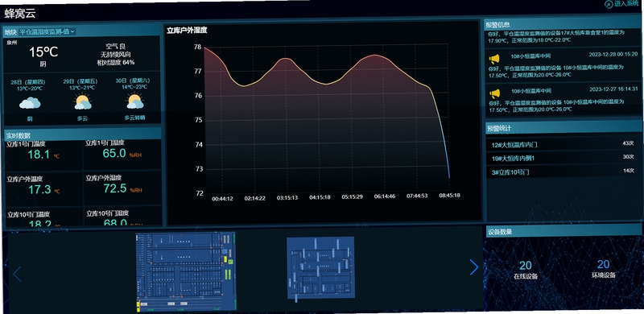Click the 多云转晴 forecast label

pyautogui.click(x=134, y=118)
